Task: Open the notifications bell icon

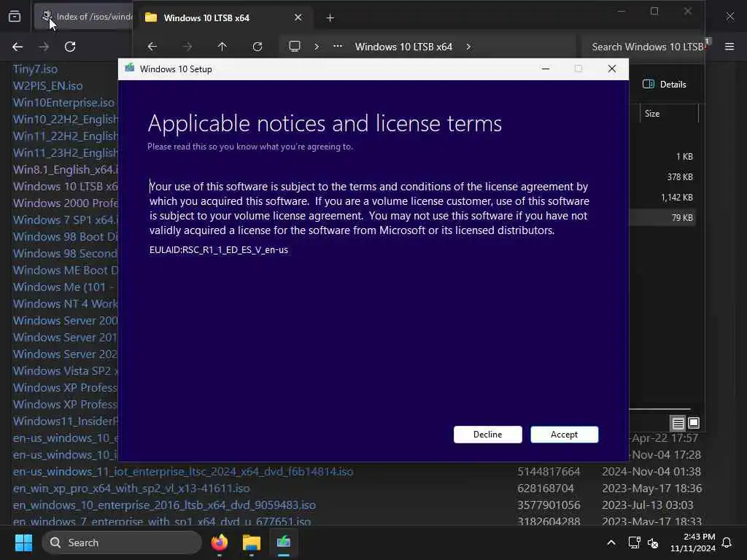Action: click(727, 542)
